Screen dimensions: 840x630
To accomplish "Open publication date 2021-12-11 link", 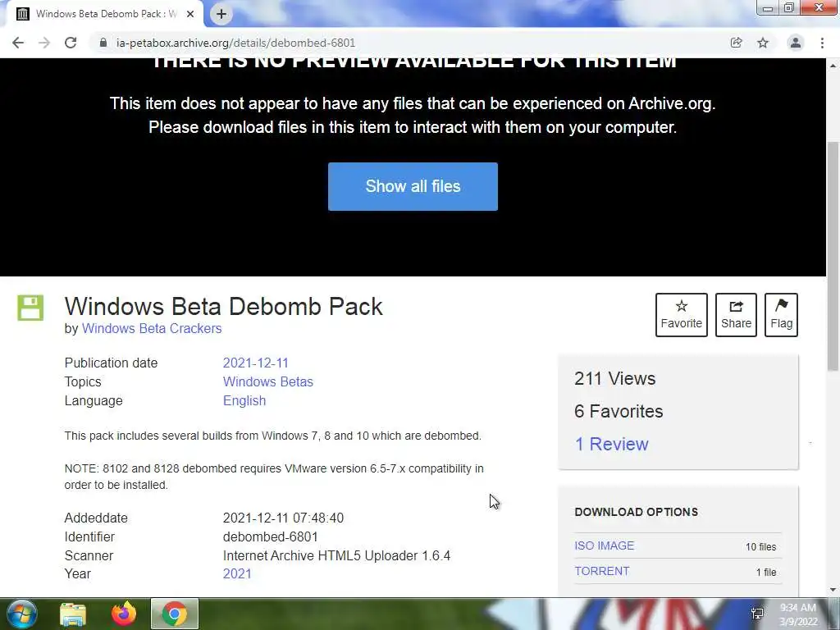I will 256,363.
